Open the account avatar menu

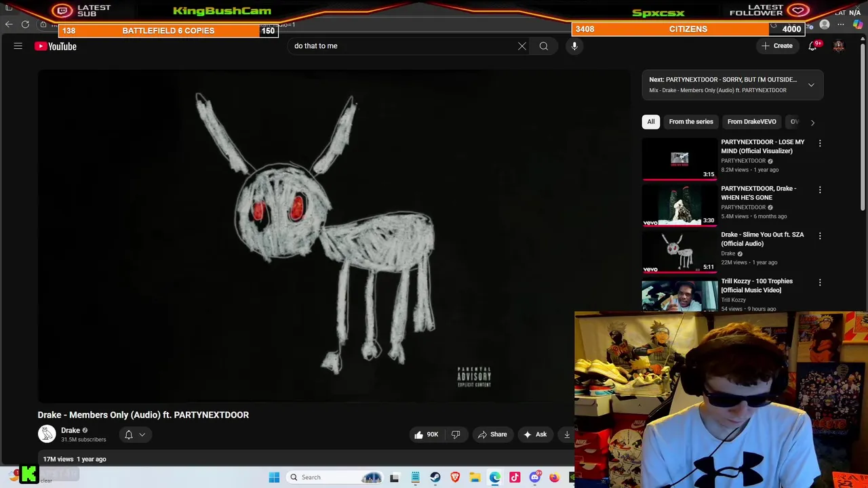pos(839,46)
